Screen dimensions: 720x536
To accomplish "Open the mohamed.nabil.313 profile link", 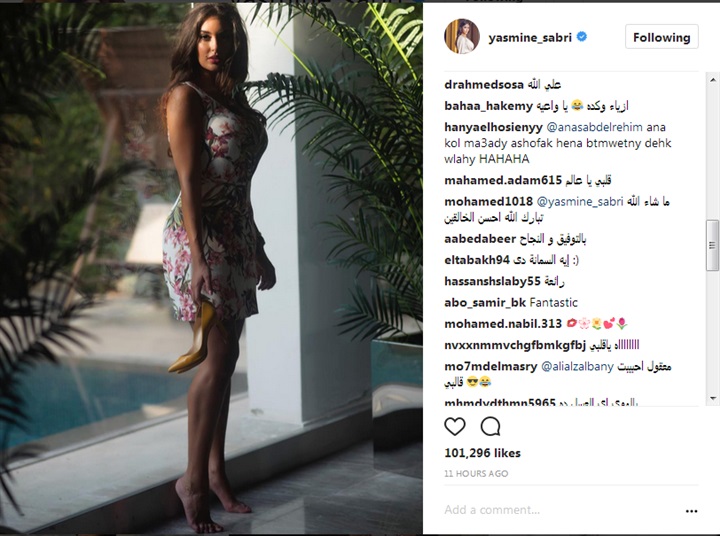I will 503,324.
